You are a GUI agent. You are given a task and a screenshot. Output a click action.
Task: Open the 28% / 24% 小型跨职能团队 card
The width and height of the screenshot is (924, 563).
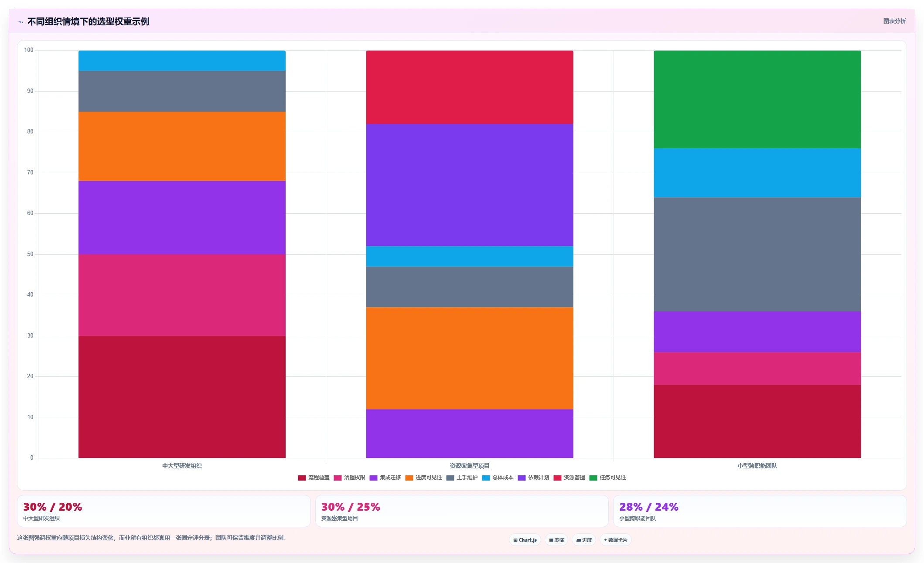(760, 511)
